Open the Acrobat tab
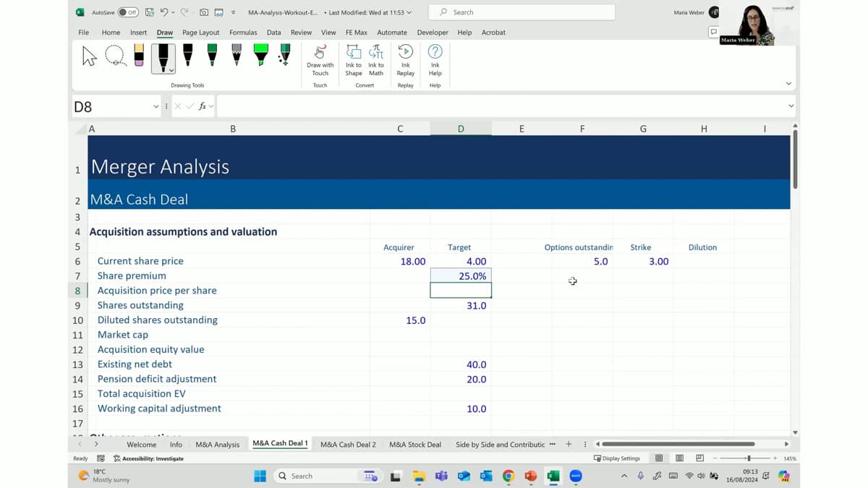 pyautogui.click(x=493, y=33)
